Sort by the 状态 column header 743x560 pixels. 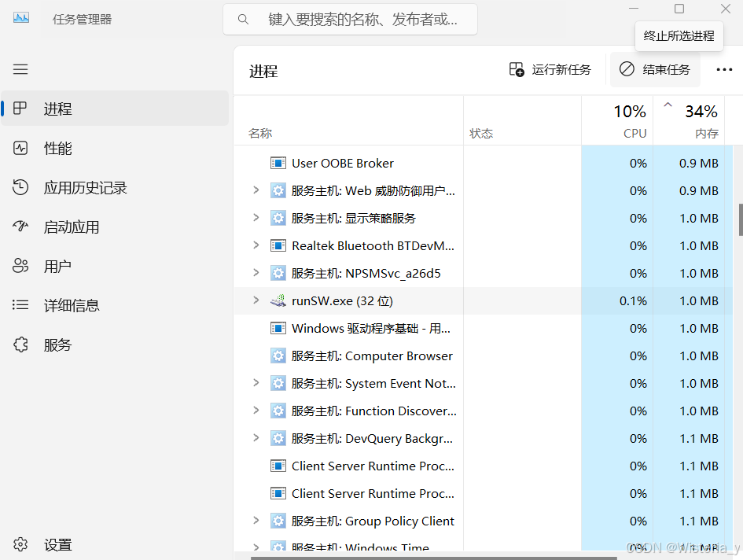pyautogui.click(x=522, y=121)
